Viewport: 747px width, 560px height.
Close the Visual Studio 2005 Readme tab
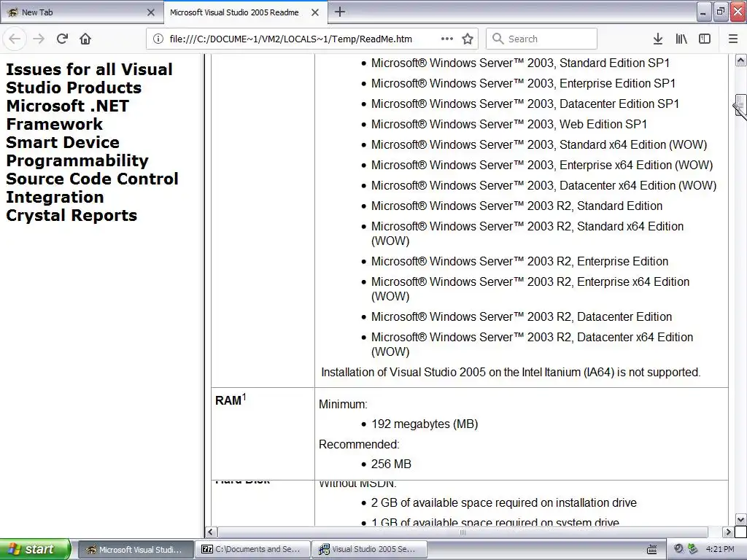[x=315, y=12]
